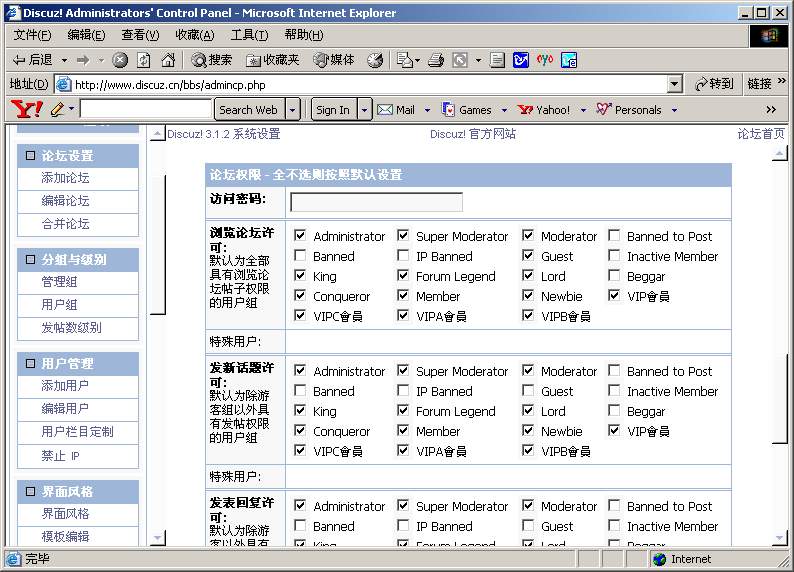This screenshot has height=572, width=794.
Task: Click the last toolbar icon with 'e' page
Action: point(569,60)
